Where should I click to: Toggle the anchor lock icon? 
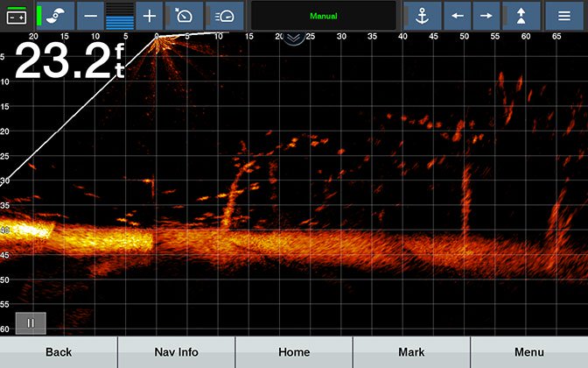[423, 16]
